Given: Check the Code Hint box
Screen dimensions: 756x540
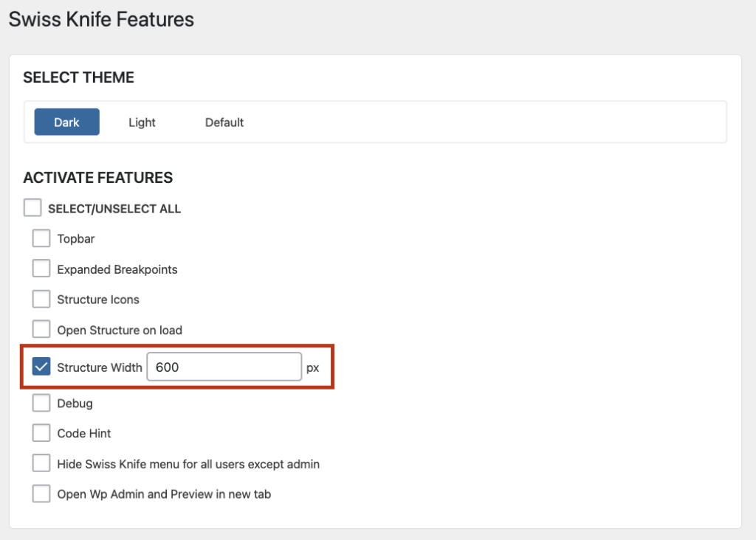Looking at the screenshot, I should coord(41,433).
